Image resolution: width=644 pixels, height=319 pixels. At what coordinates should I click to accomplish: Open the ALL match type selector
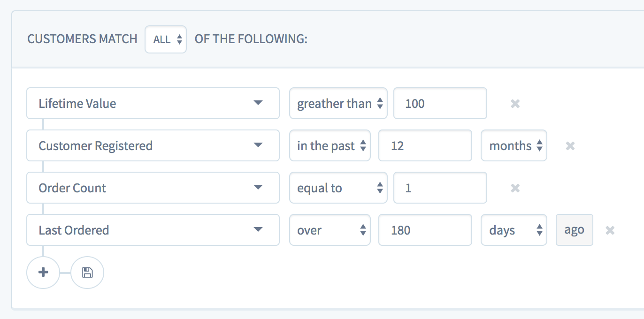(x=166, y=39)
